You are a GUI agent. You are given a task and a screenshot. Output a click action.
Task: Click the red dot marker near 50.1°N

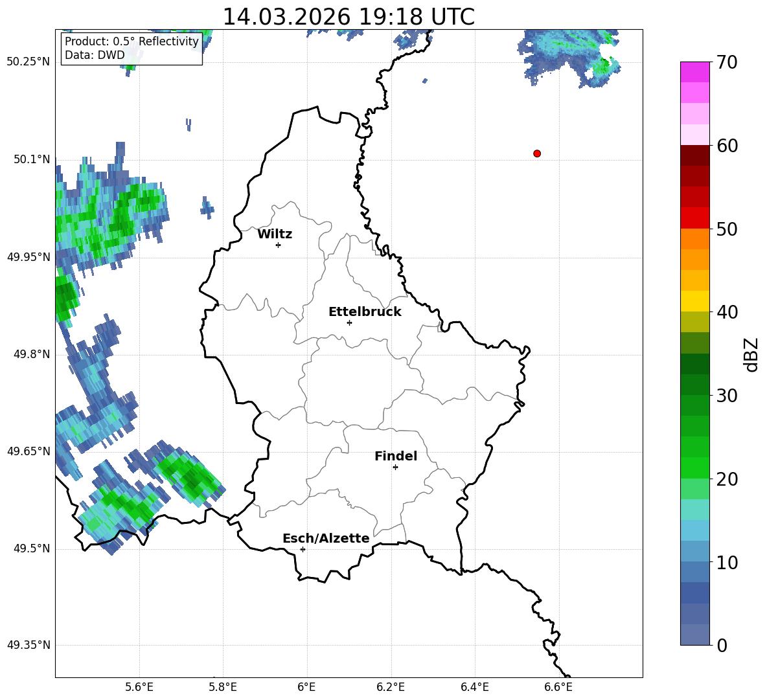[x=537, y=153]
